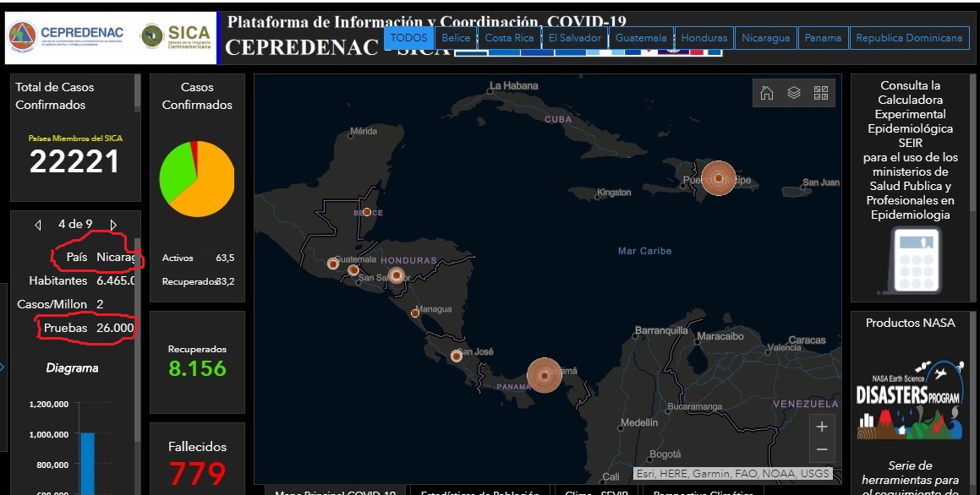Image resolution: width=980 pixels, height=495 pixels.
Task: Click the Esri, HERE, Garmin attribution text
Action: (x=733, y=474)
